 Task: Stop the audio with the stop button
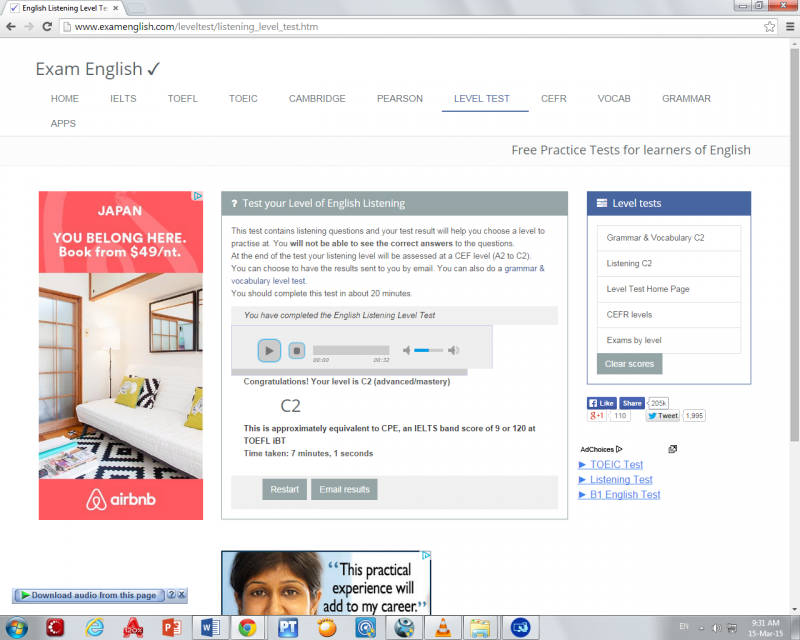click(296, 351)
